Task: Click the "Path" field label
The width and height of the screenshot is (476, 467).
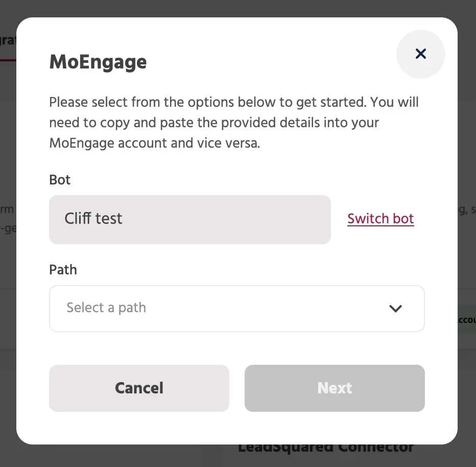Action: coord(63,270)
